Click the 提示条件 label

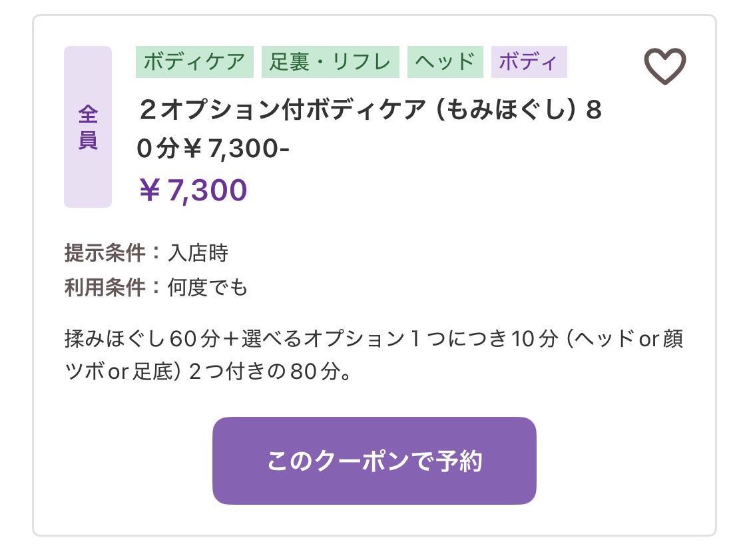click(105, 254)
